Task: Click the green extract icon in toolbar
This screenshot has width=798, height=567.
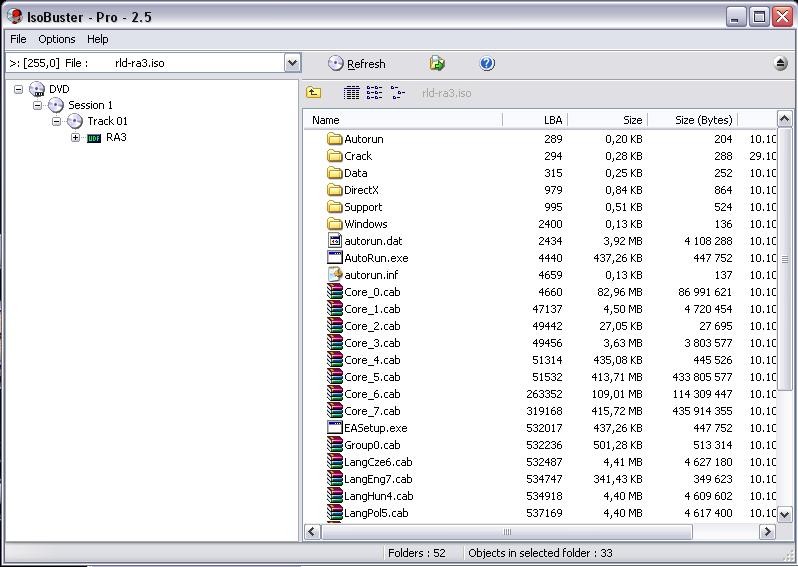Action: [x=437, y=63]
